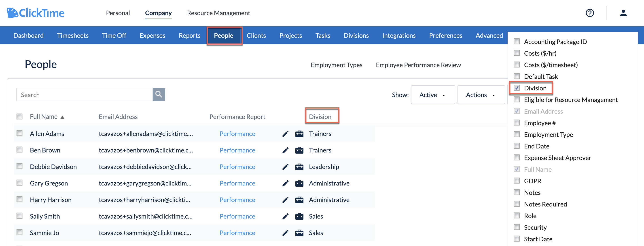Image resolution: width=644 pixels, height=246 pixels.
Task: Open Ben Brown briefcase icon
Action: 299,150
